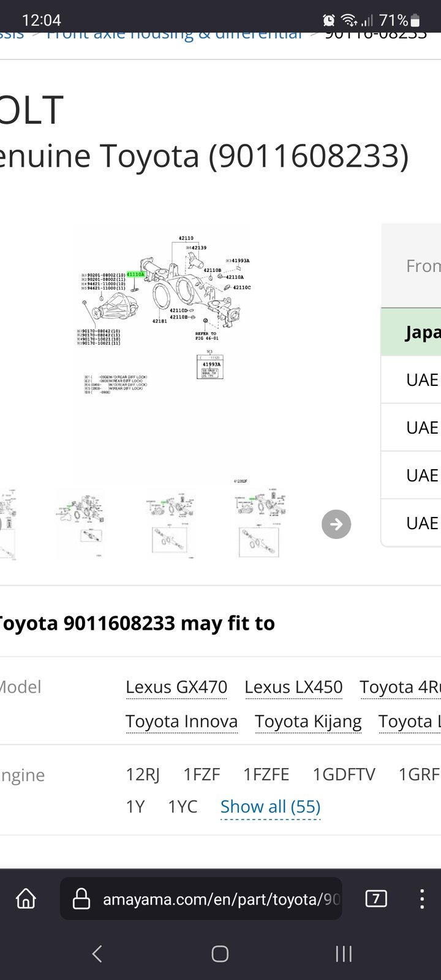Tap the alarm icon in status bar
This screenshot has width=441, height=980.
click(329, 21)
